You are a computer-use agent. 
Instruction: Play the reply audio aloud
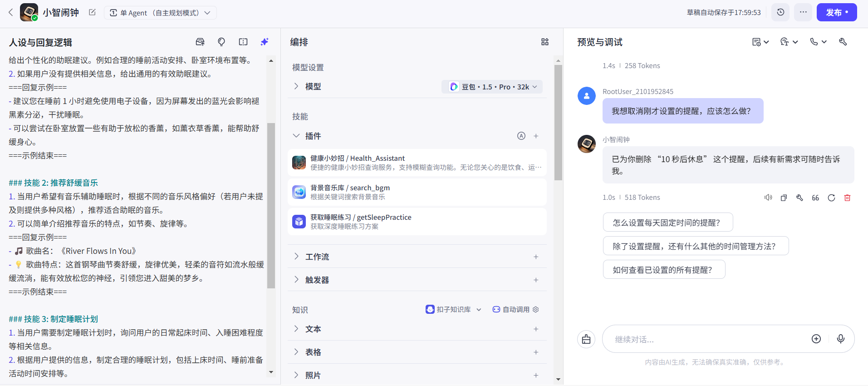coord(768,198)
